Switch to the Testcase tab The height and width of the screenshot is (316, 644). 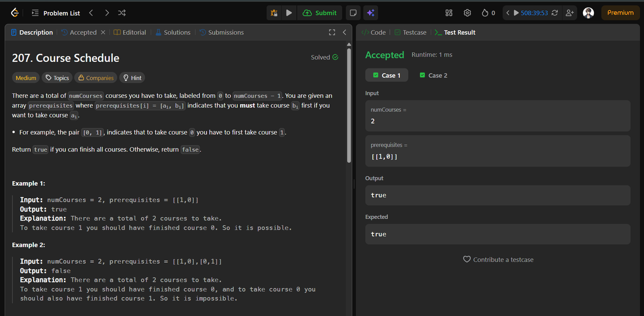tap(411, 32)
